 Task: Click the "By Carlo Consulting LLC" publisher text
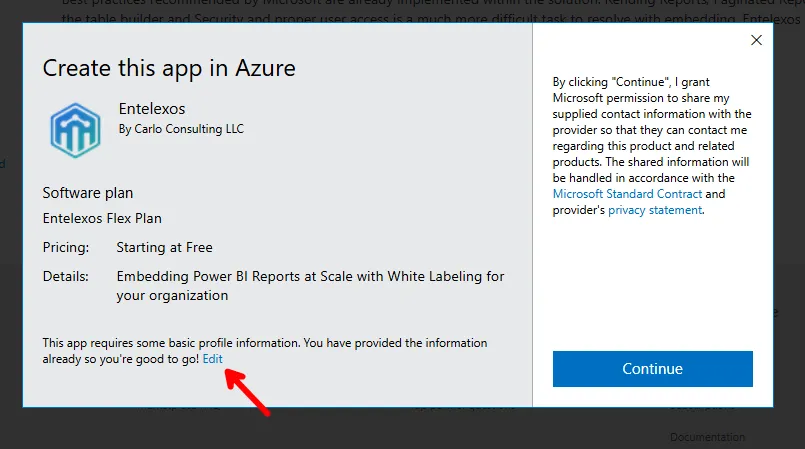coord(180,129)
